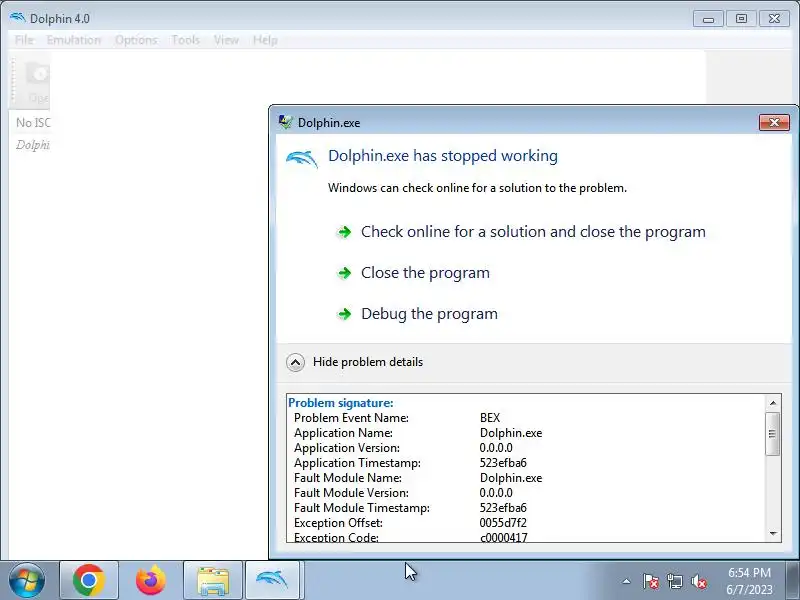800x600 pixels.
Task: Open the Emulation menu in Dolphin 4.0
Action: [73, 40]
